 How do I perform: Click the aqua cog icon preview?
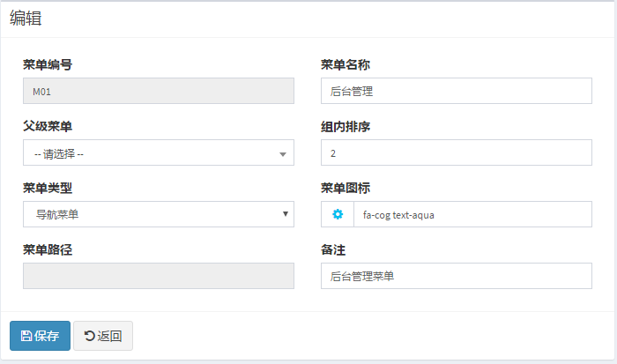point(338,214)
